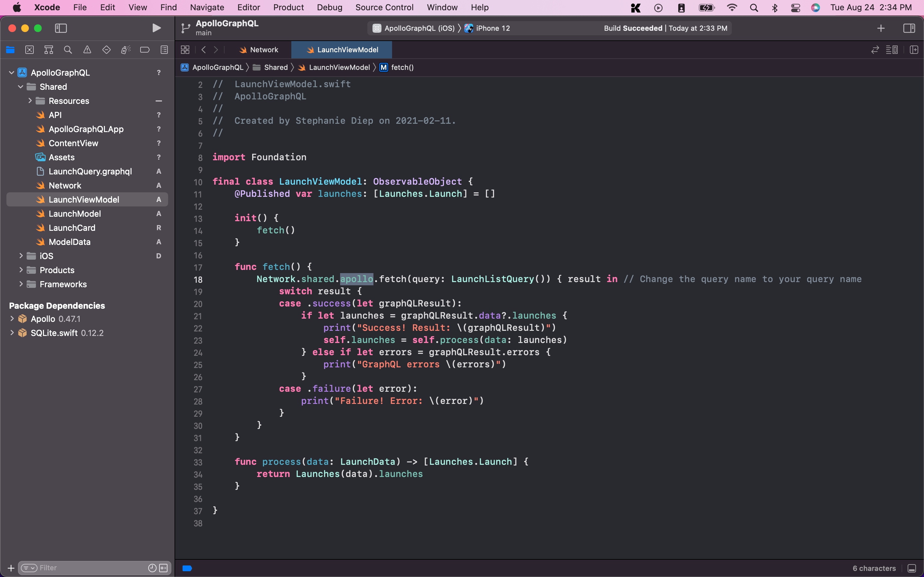Viewport: 924px width, 577px height.
Task: Select the Breakpoint navigator
Action: coord(145,50)
